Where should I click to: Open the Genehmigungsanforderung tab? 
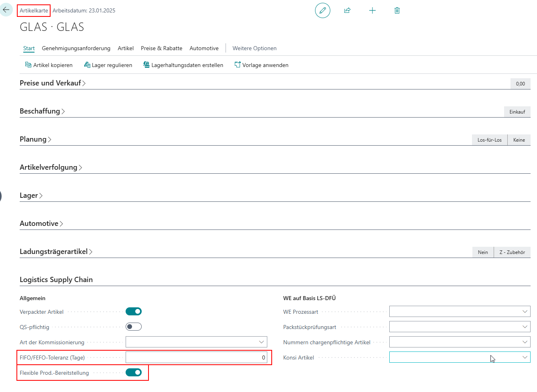coord(76,48)
